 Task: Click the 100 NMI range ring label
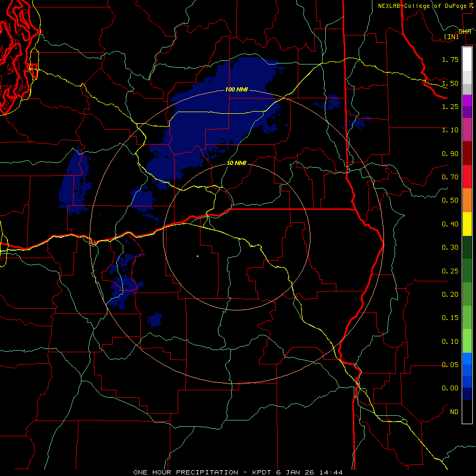pos(236,89)
